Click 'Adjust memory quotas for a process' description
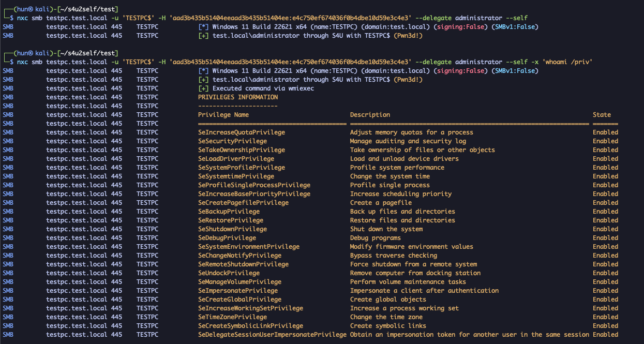The height and width of the screenshot is (344, 644). coord(412,132)
